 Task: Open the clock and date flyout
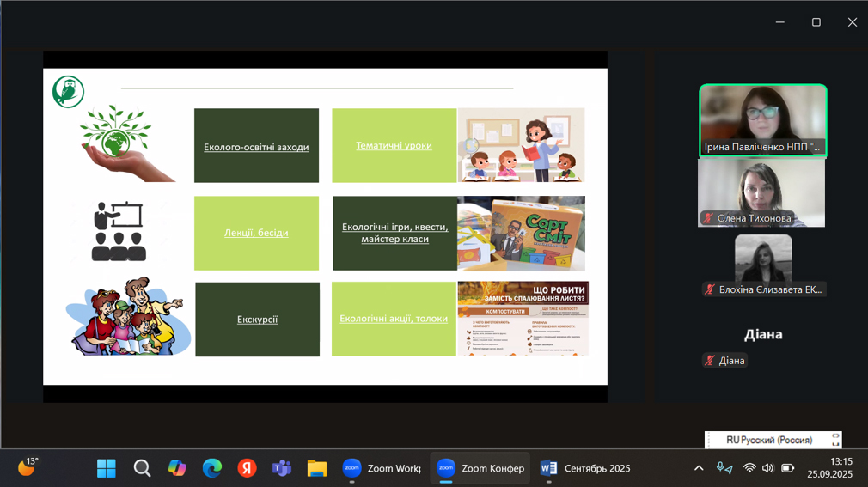pyautogui.click(x=829, y=468)
